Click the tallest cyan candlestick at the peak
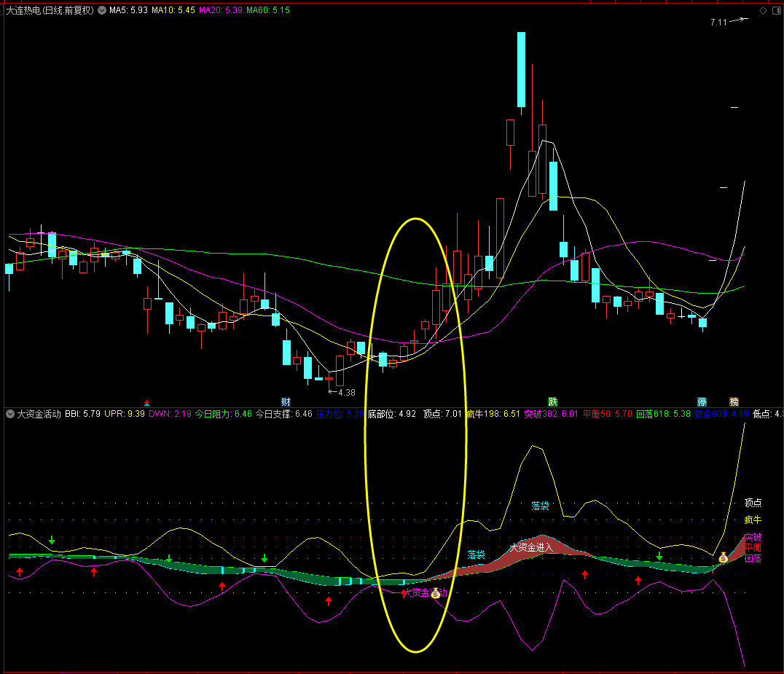The height and width of the screenshot is (674, 784). tap(521, 69)
